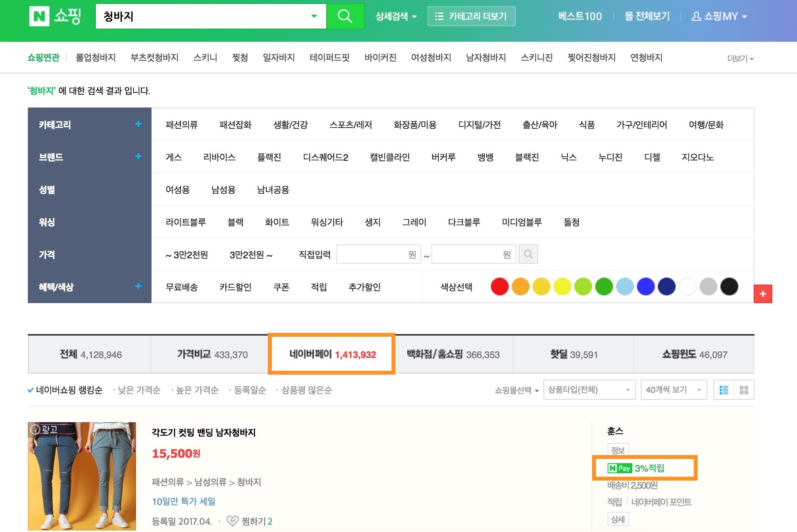
Task: Click the maximum price input field
Action: pyautogui.click(x=474, y=254)
